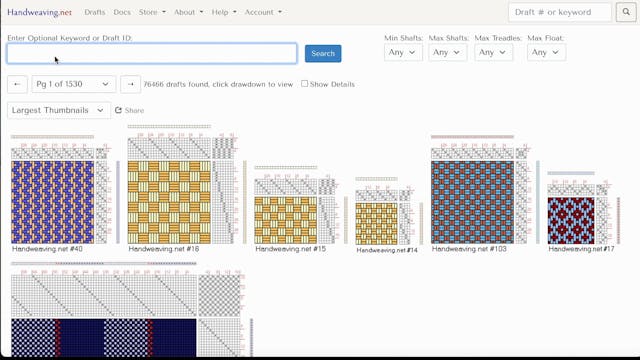Open draft thumbnail Handweaving.net #14
This screenshot has height=360, width=640.
[389, 211]
